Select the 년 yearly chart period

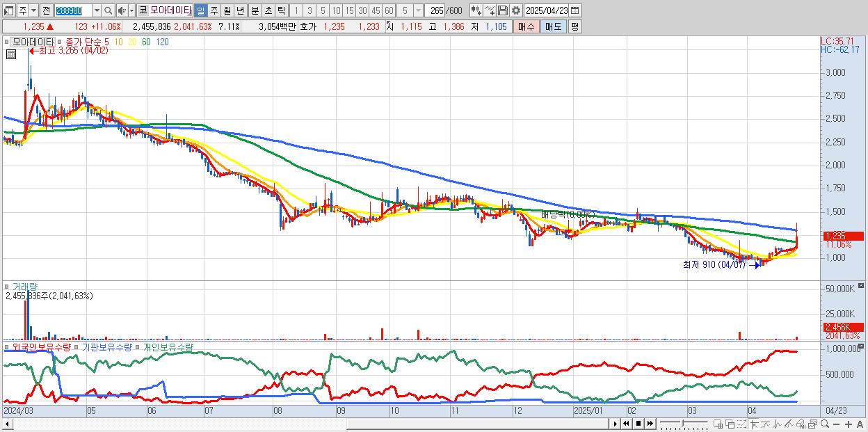(240, 10)
